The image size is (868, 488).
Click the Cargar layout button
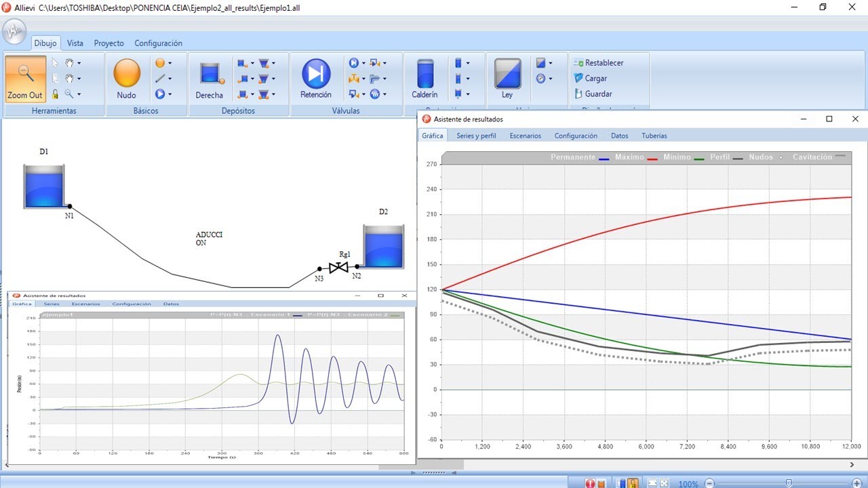(591, 79)
